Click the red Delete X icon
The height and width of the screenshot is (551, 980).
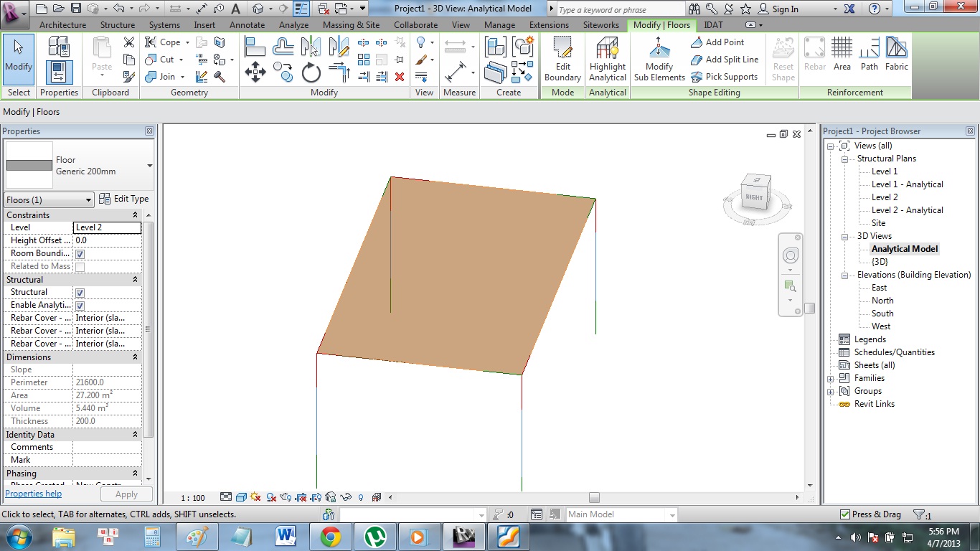(x=400, y=77)
